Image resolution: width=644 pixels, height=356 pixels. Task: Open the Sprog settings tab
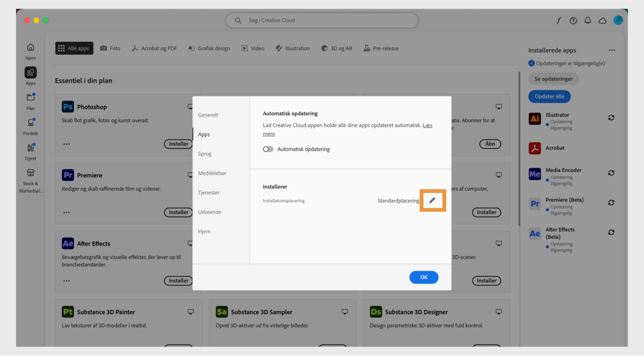[205, 154]
